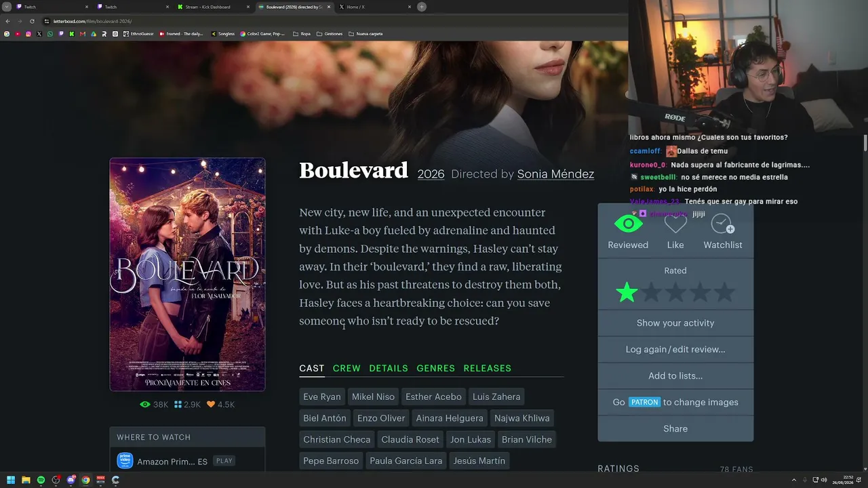Screen dimensions: 868x488
Task: Add Boulevard to your Watchlist
Action: 722,224
